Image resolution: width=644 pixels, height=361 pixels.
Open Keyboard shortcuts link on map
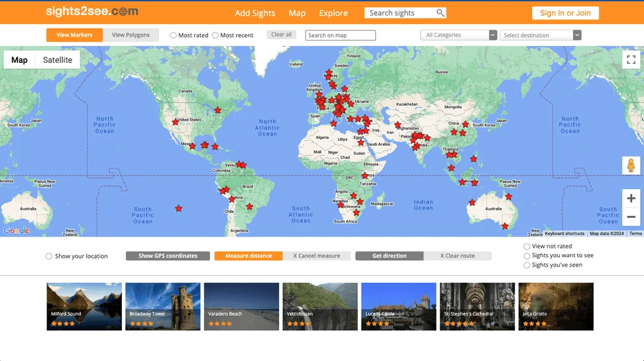click(564, 234)
